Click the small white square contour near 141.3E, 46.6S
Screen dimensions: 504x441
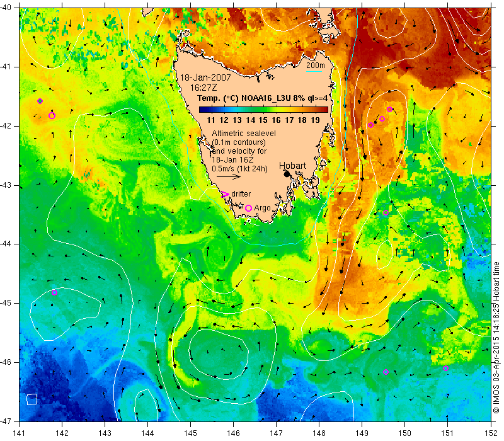31,399
